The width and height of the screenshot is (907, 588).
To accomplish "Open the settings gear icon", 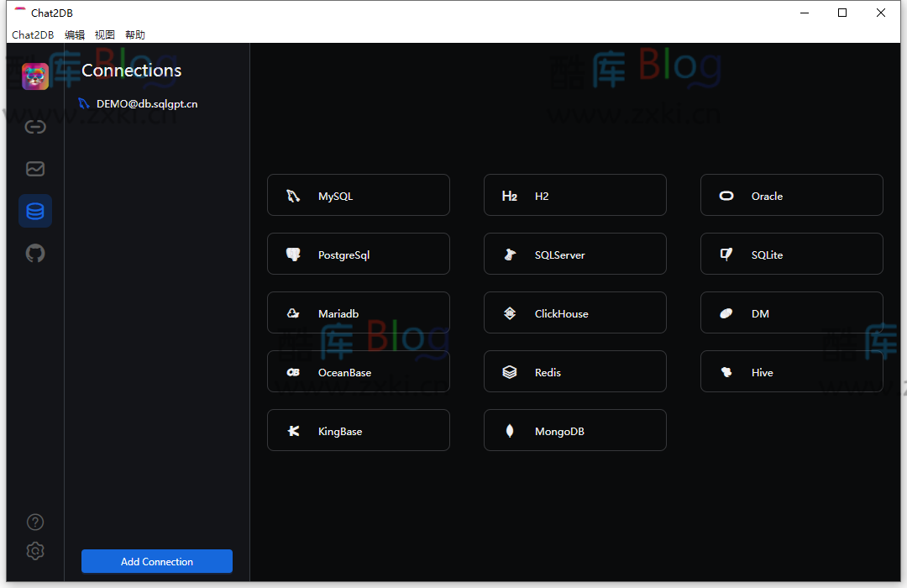I will (x=34, y=551).
